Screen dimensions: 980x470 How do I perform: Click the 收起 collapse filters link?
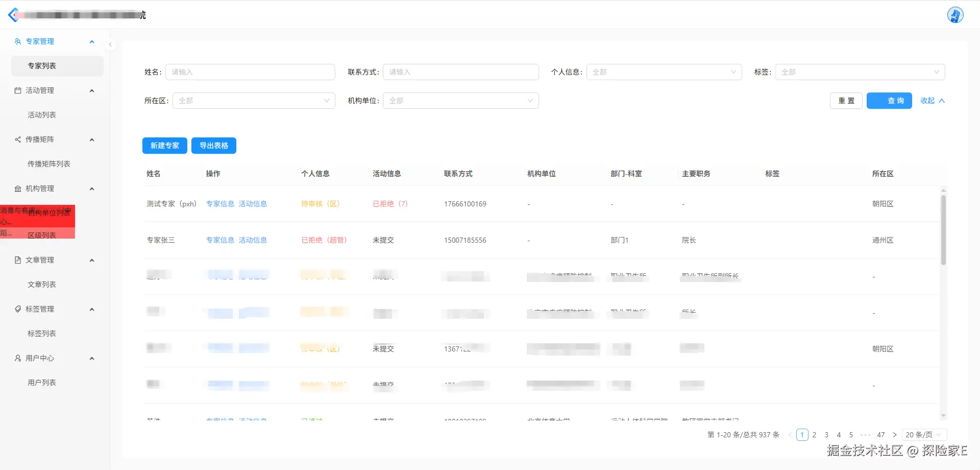[933, 101]
